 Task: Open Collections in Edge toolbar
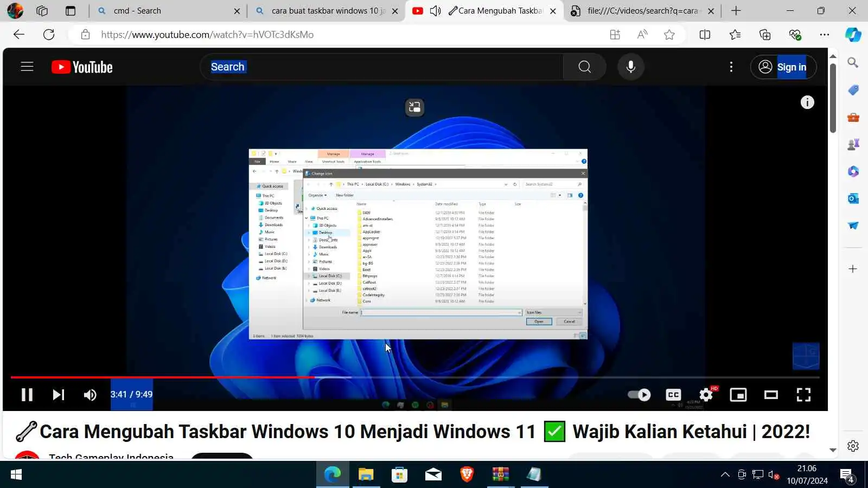point(765,35)
